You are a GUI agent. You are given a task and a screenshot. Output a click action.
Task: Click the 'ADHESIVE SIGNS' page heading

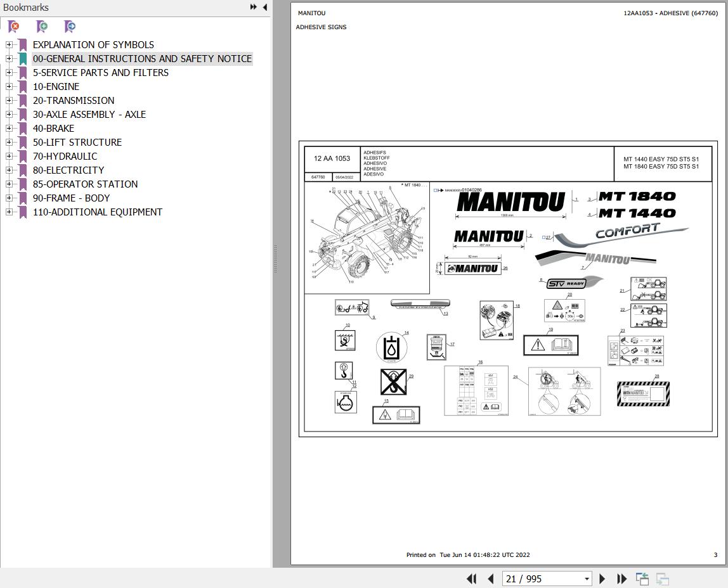click(x=322, y=27)
